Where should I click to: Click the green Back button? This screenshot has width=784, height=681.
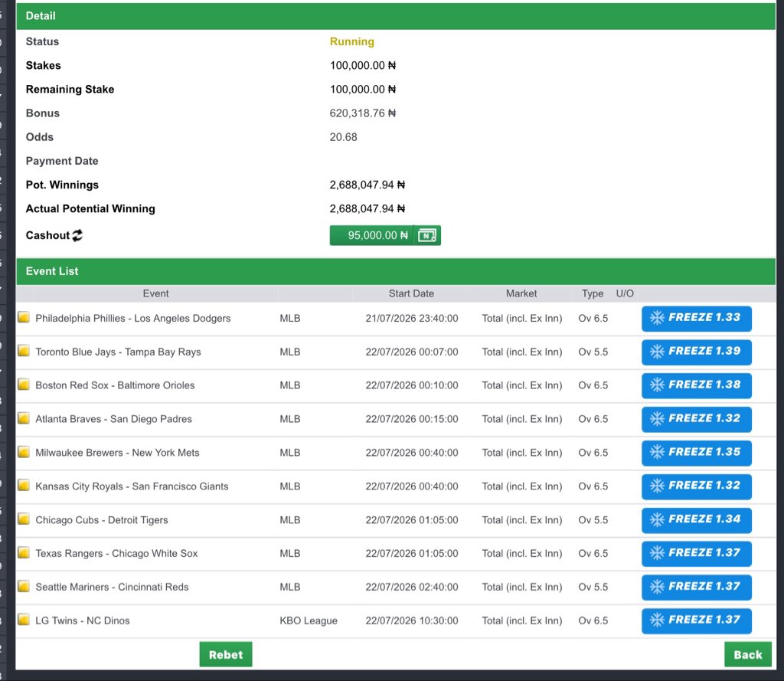click(x=747, y=654)
